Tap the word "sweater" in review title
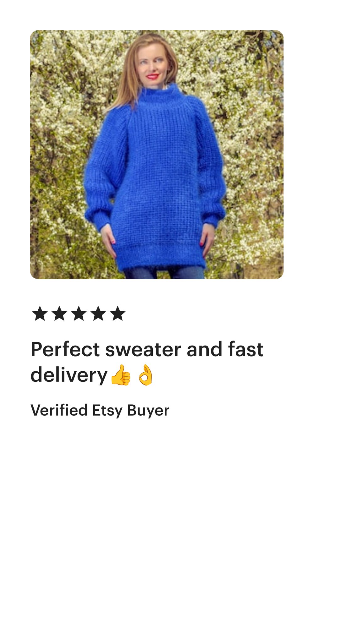 [x=143, y=350]
